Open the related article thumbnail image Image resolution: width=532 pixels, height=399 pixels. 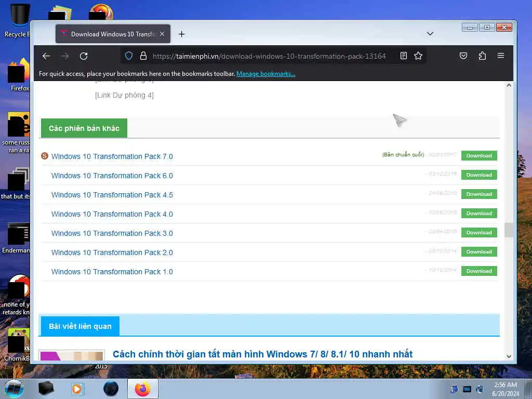(x=72, y=355)
